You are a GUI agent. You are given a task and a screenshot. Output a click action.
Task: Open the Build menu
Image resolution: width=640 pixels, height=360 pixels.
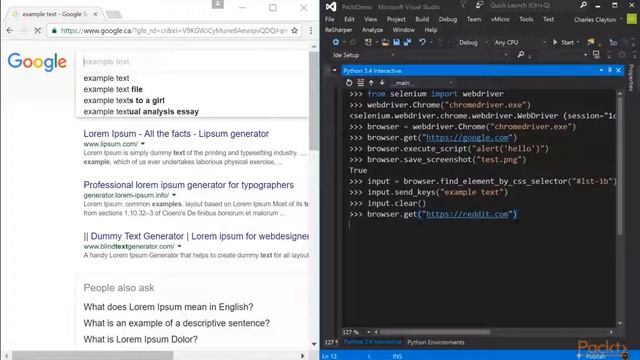click(422, 19)
